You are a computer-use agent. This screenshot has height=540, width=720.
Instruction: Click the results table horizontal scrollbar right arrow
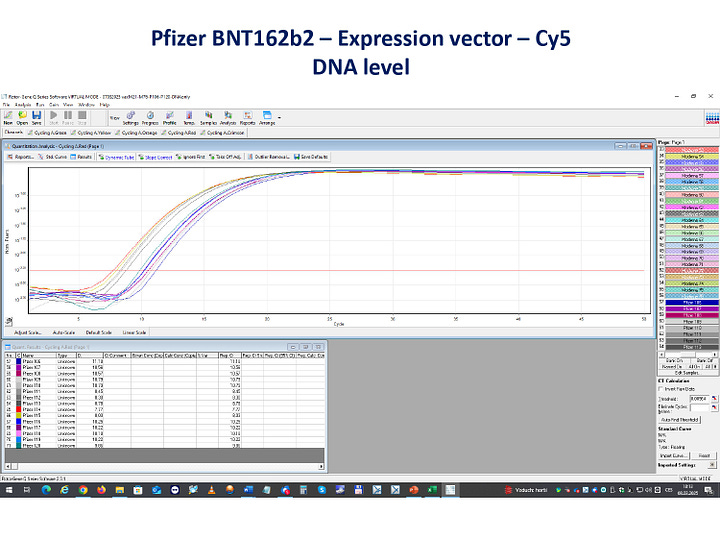tap(321, 467)
